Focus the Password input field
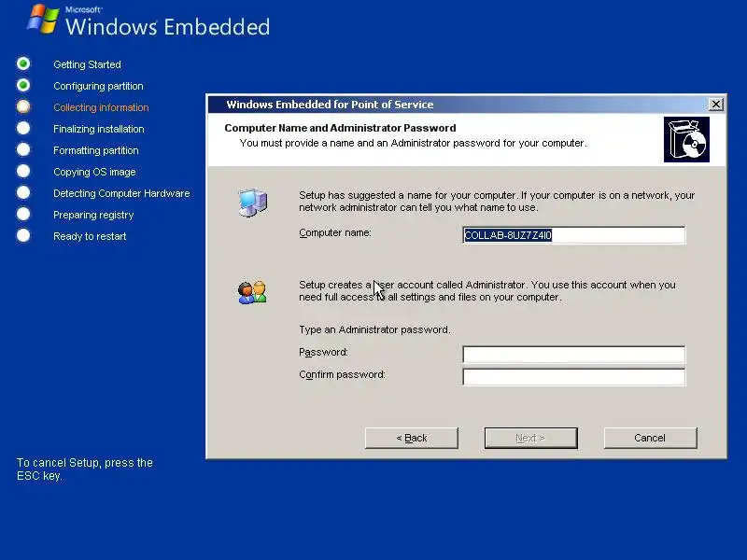 (x=574, y=355)
